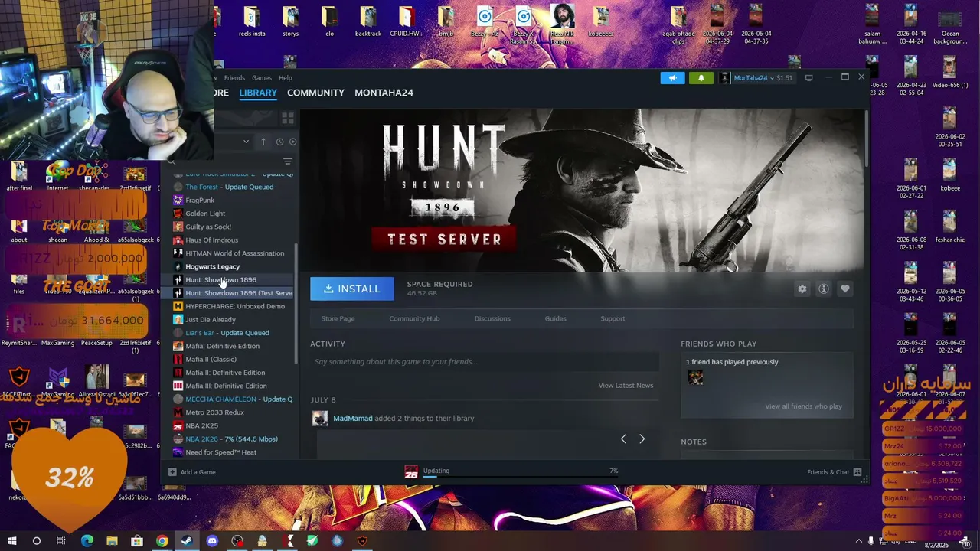This screenshot has width=980, height=551.
Task: Open downloads via Updating progress bar
Action: [512, 471]
